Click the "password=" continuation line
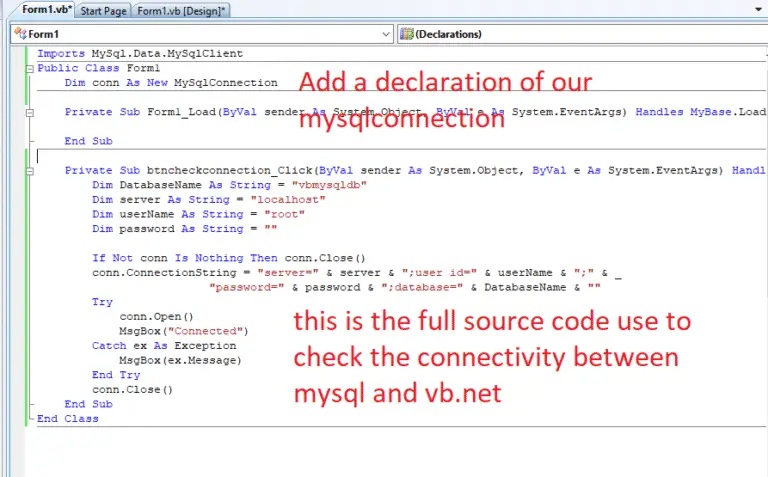 click(x=405, y=287)
